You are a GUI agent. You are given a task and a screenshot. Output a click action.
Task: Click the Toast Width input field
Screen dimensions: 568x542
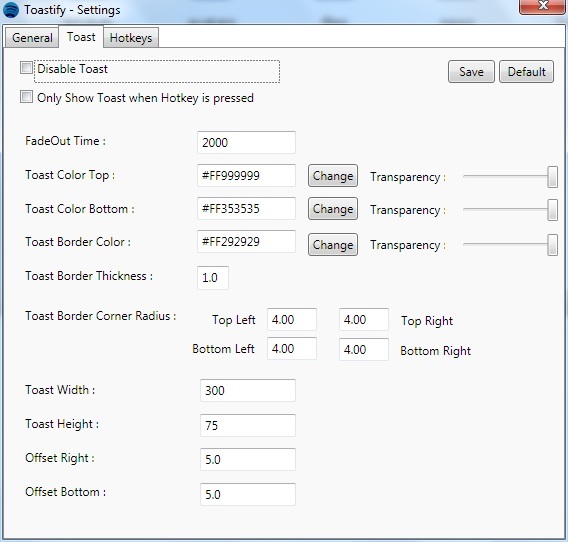tap(248, 391)
